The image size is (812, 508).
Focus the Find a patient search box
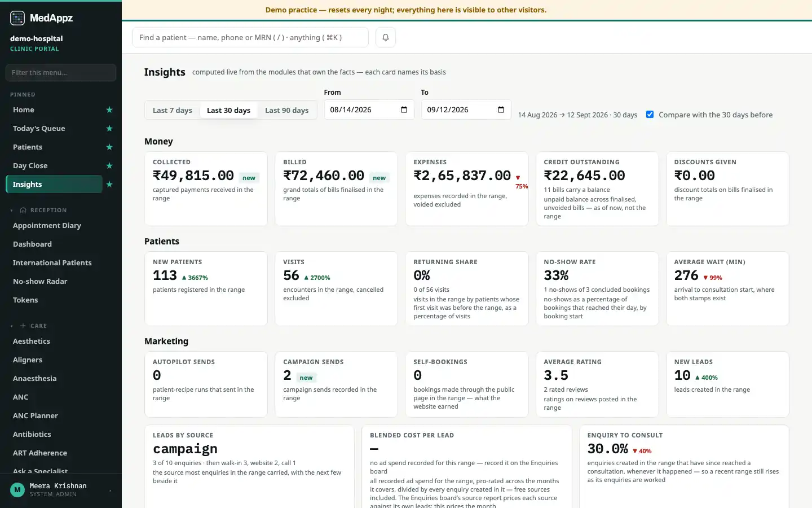point(250,37)
